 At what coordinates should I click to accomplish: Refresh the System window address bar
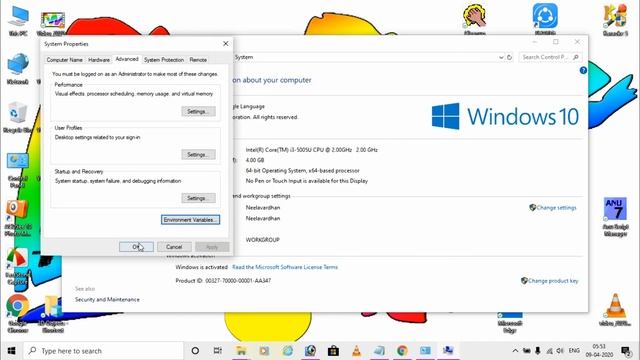[509, 57]
